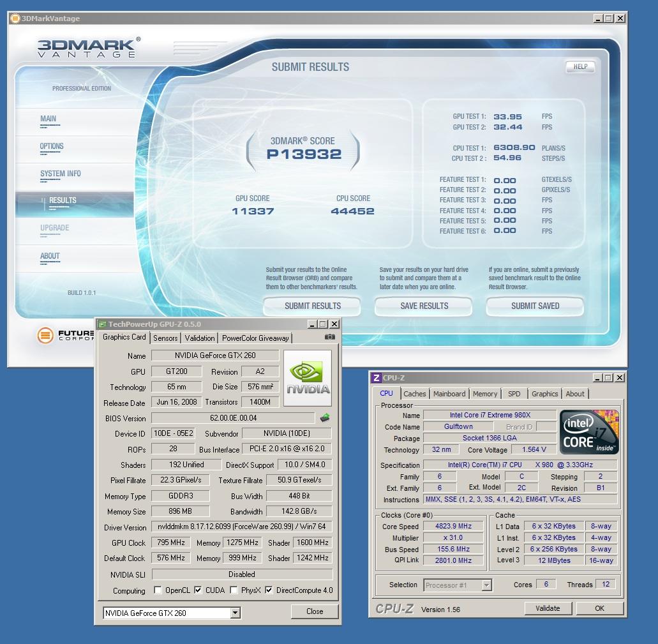This screenshot has width=658, height=644.
Task: Click the SUBMIT SAVED button
Action: [x=535, y=306]
